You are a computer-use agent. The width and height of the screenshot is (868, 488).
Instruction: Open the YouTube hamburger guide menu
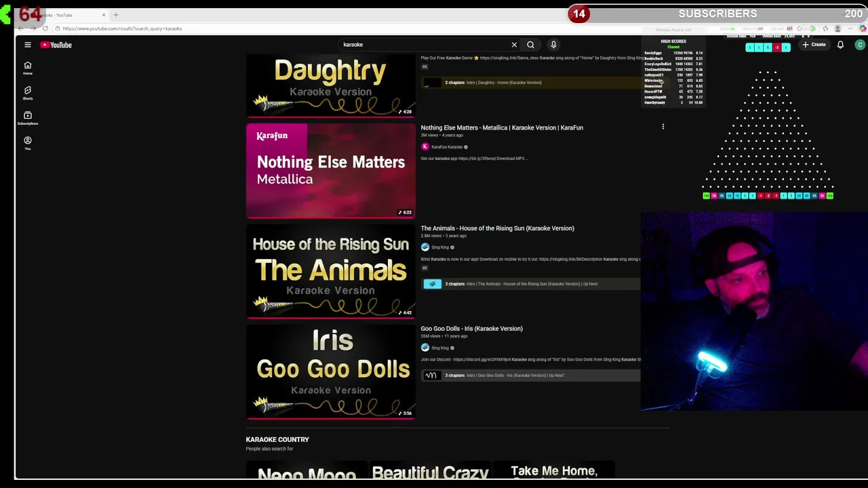point(28,45)
